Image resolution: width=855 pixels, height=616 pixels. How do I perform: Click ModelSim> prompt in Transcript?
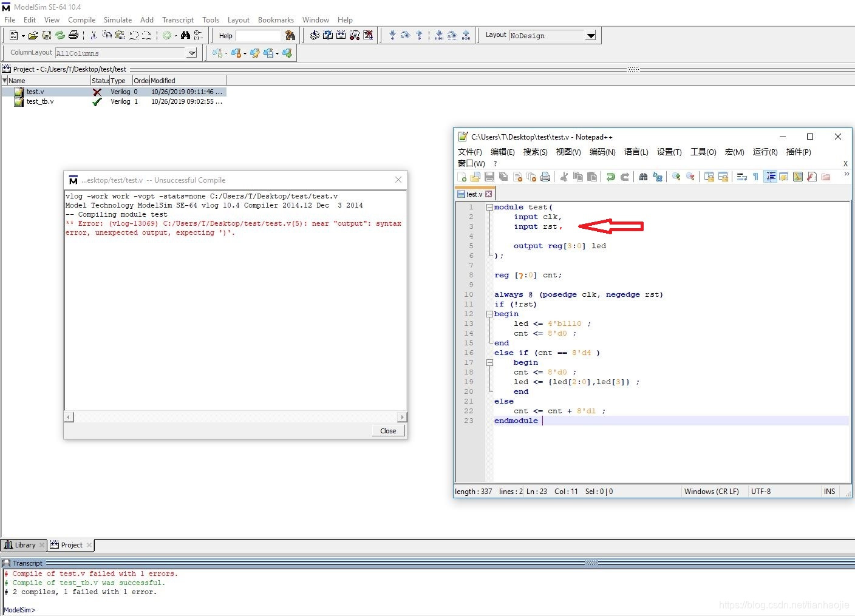click(x=19, y=610)
